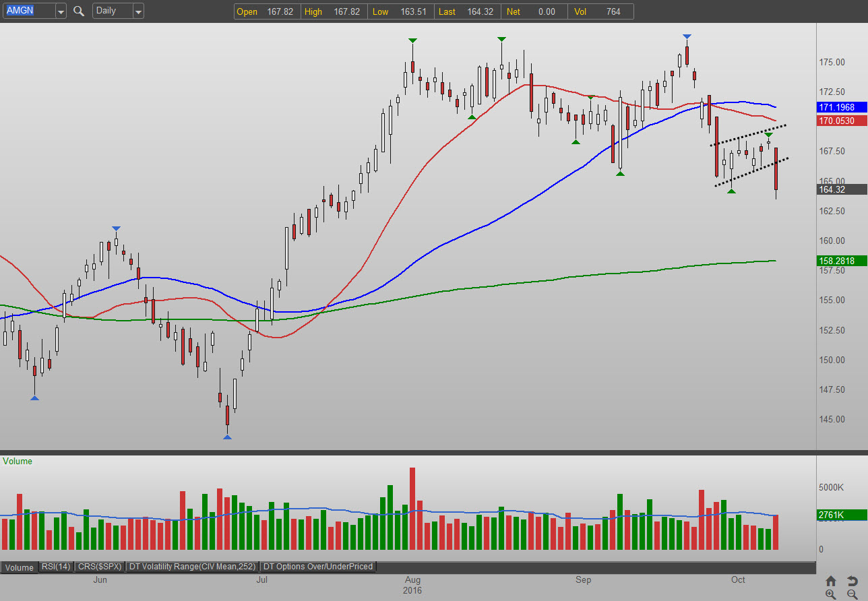Screen dimensions: 868x601
Task: Switch to the Volume indicator tab
Action: click(x=20, y=567)
